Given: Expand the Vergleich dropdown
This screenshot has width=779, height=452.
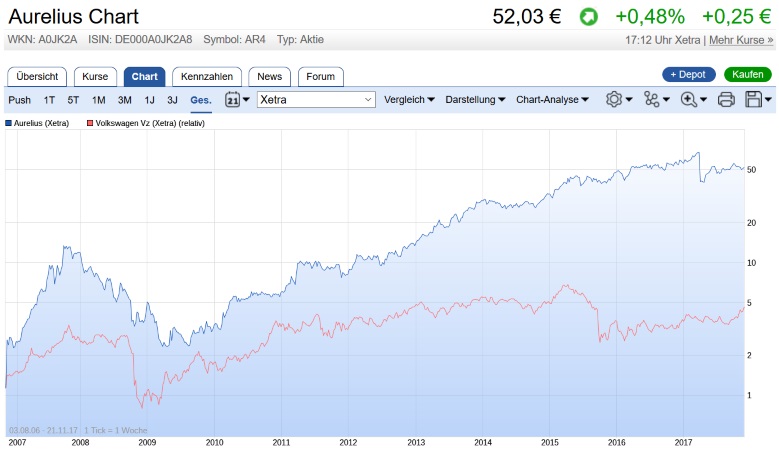Looking at the screenshot, I should pos(410,100).
